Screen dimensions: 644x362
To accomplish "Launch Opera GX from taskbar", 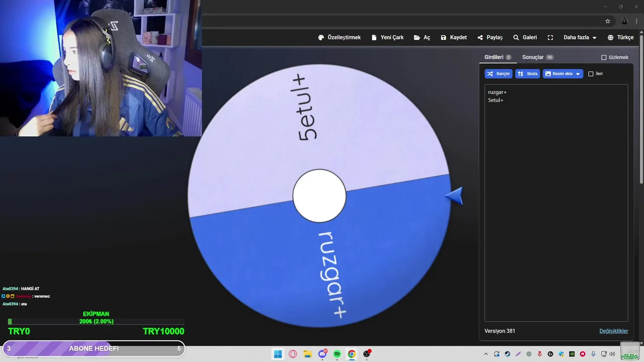I will [293, 354].
